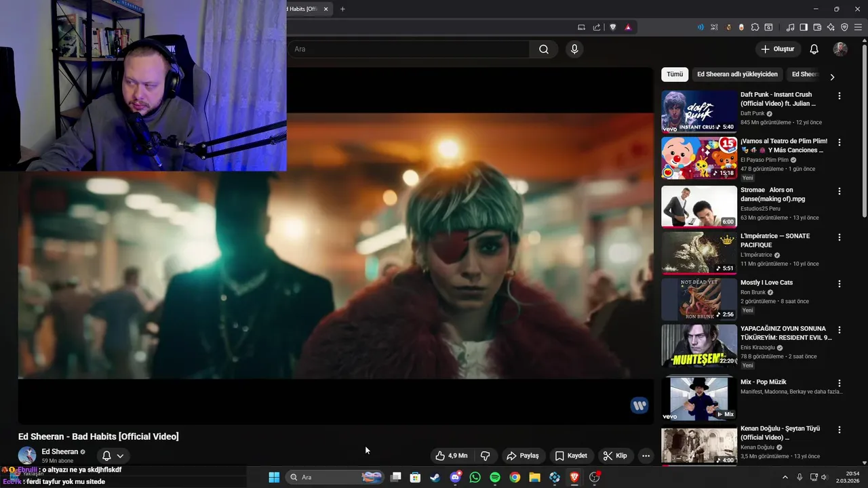Click the share page icon in address bar
This screenshot has height=488, width=868.
597,27
